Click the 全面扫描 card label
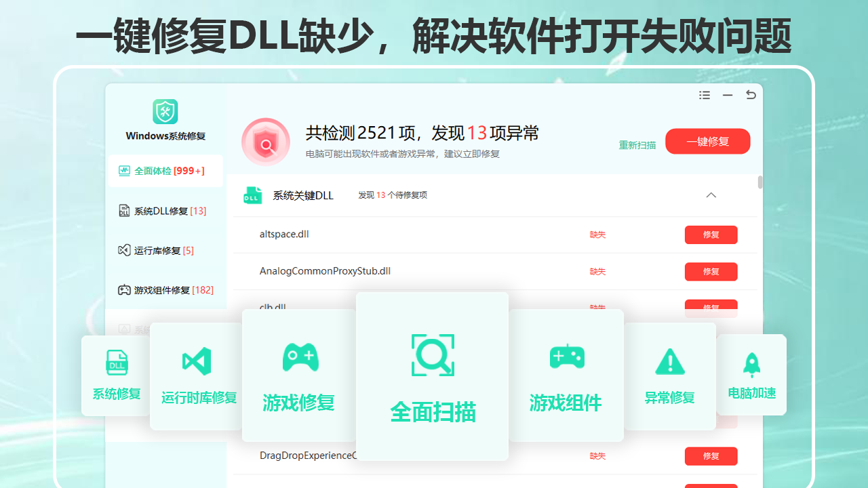The width and height of the screenshot is (868, 488). [433, 412]
